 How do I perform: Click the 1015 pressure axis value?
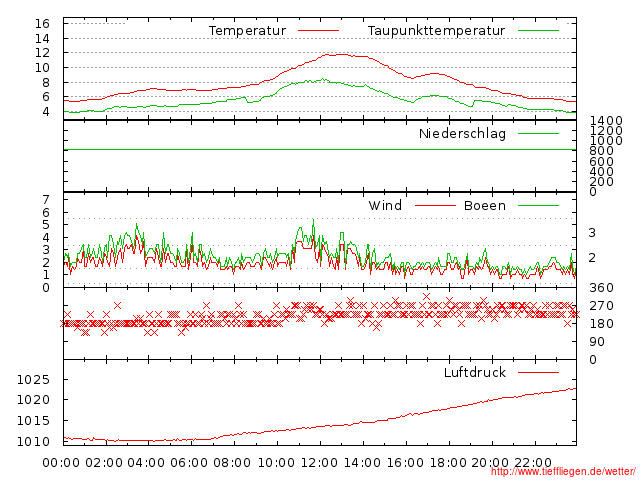[33, 420]
